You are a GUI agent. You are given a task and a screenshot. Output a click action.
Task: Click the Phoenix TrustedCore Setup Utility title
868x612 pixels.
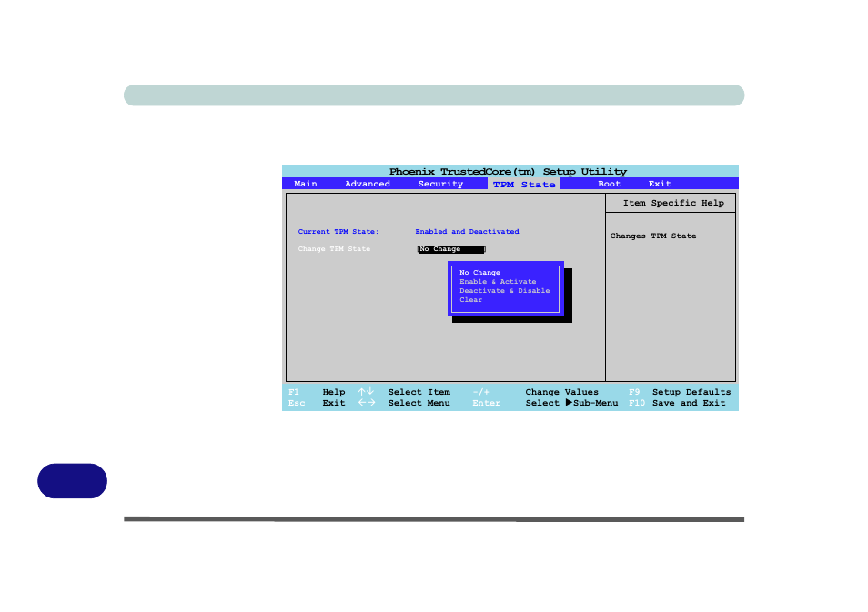point(509,172)
